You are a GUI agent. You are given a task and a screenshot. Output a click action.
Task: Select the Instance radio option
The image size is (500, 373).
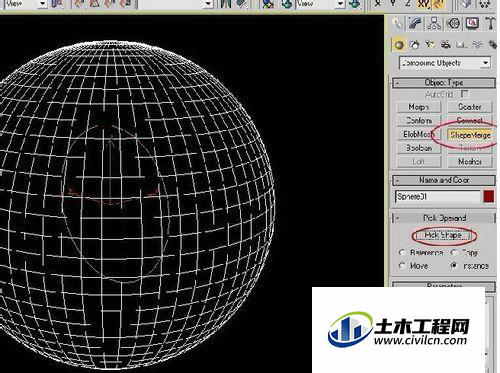453,266
